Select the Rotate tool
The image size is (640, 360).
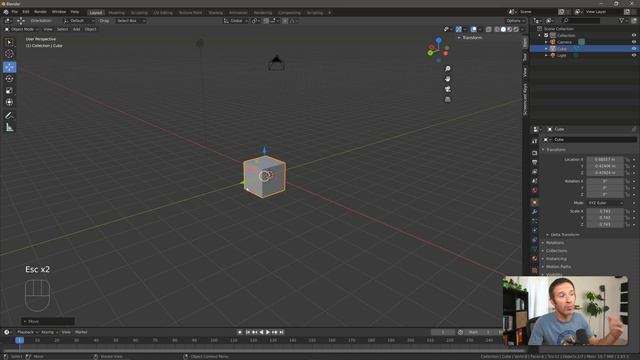tap(9, 79)
